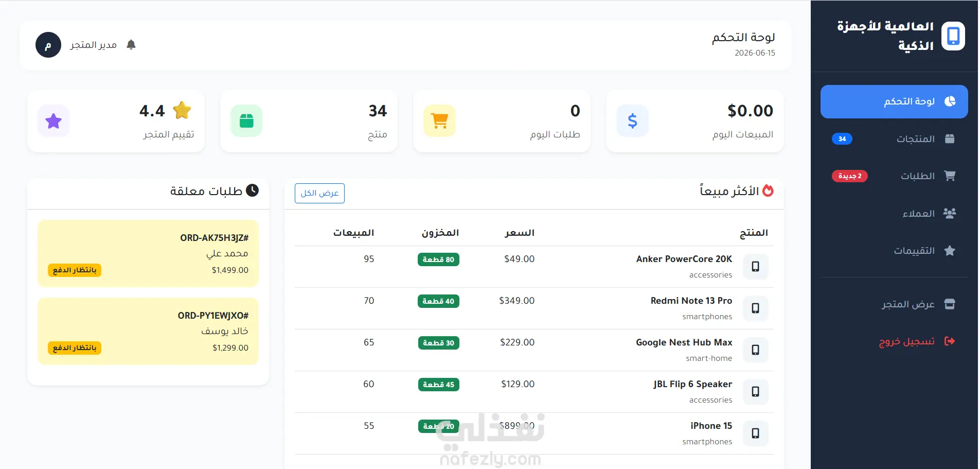This screenshot has width=980, height=469.
Task: Open the notifications bell
Action: [131, 45]
